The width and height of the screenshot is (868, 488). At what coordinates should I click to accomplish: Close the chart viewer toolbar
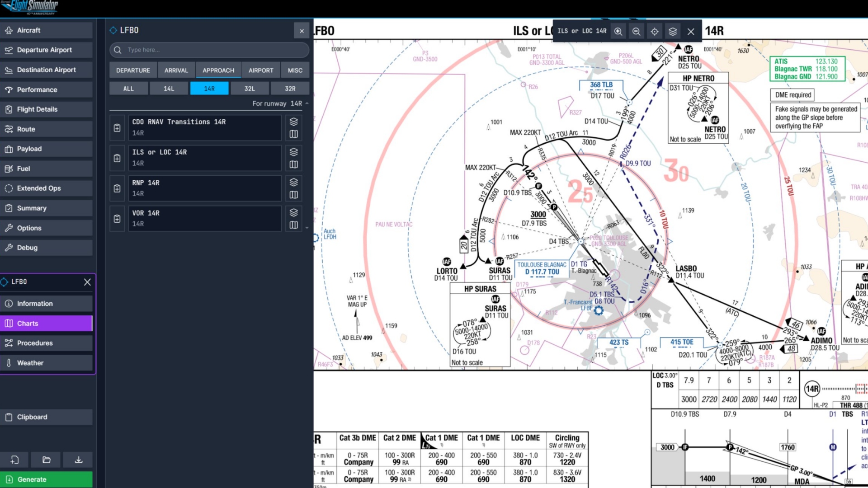pos(691,31)
